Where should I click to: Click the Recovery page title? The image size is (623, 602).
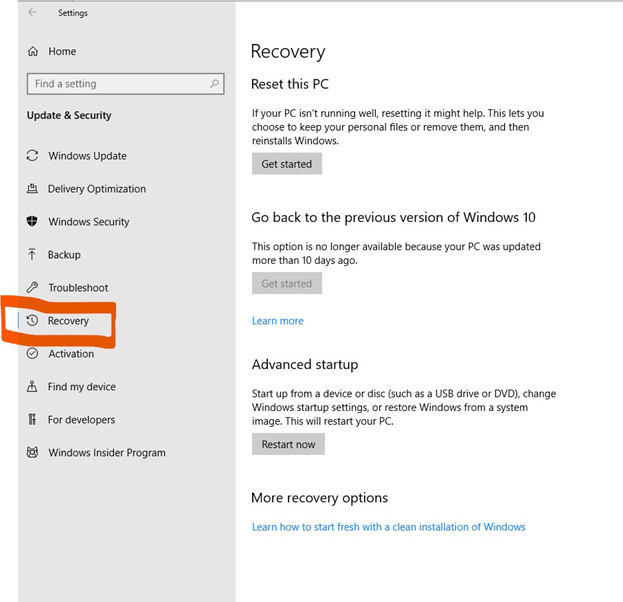(x=288, y=52)
